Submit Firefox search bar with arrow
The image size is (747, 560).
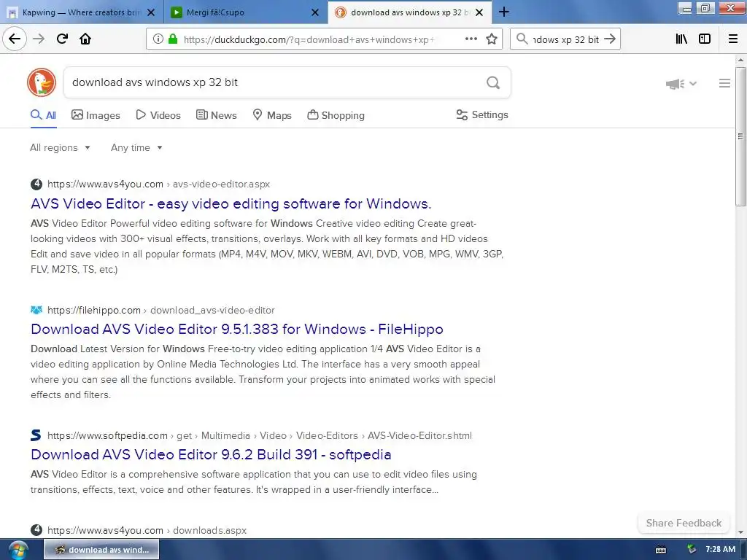(610, 39)
